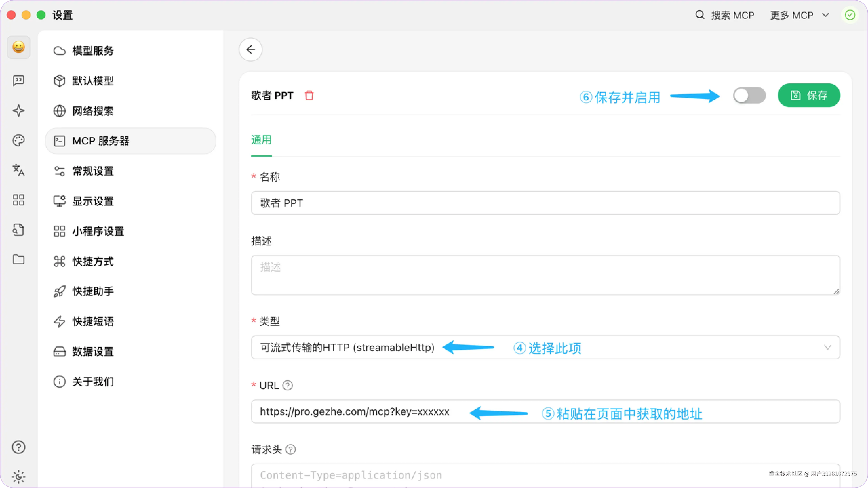Click the 类型 dropdown chevron arrow

pyautogui.click(x=827, y=347)
